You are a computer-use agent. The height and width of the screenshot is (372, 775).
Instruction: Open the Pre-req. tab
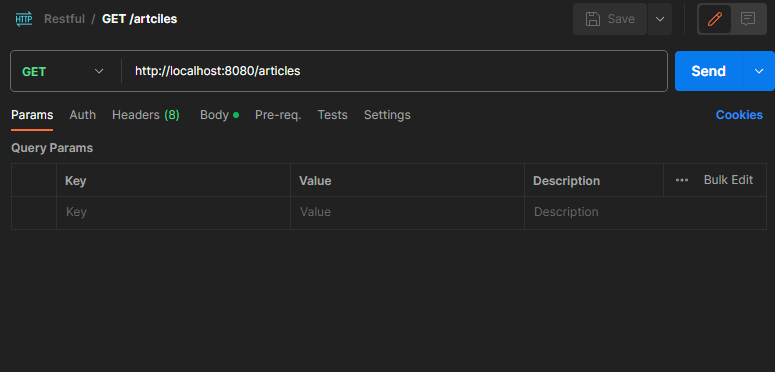[x=278, y=115]
